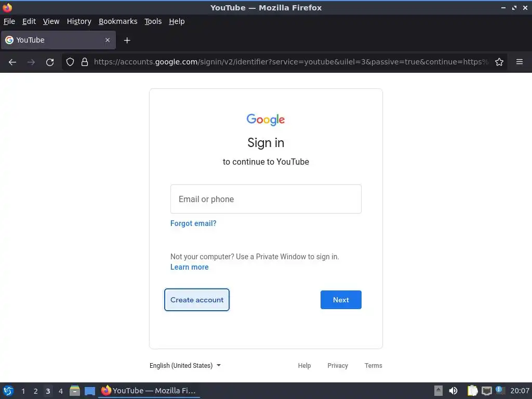Open the History menu
The image size is (532, 399).
click(x=79, y=21)
